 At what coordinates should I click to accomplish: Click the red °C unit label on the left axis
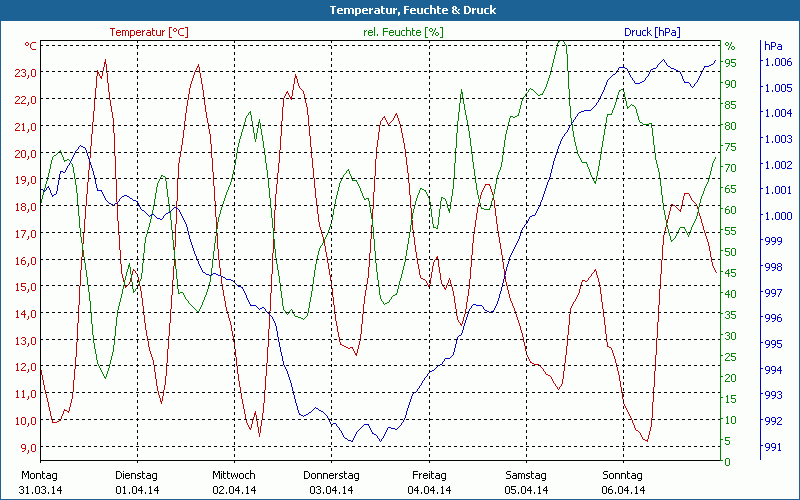coord(31,46)
